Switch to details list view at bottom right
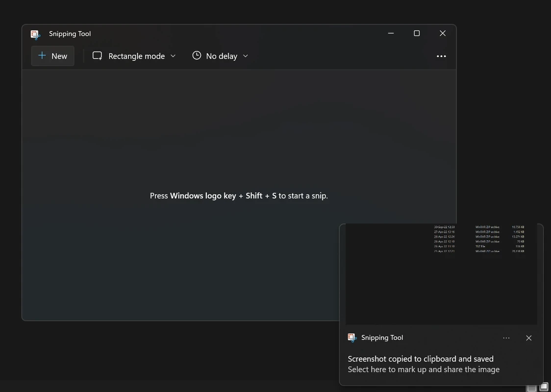Image resolution: width=551 pixels, height=392 pixels. pyautogui.click(x=531, y=388)
